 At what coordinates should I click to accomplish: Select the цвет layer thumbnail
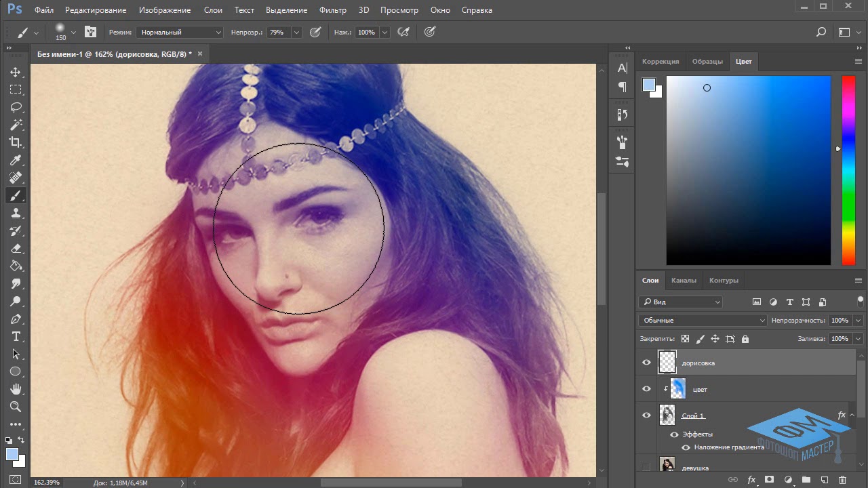677,389
